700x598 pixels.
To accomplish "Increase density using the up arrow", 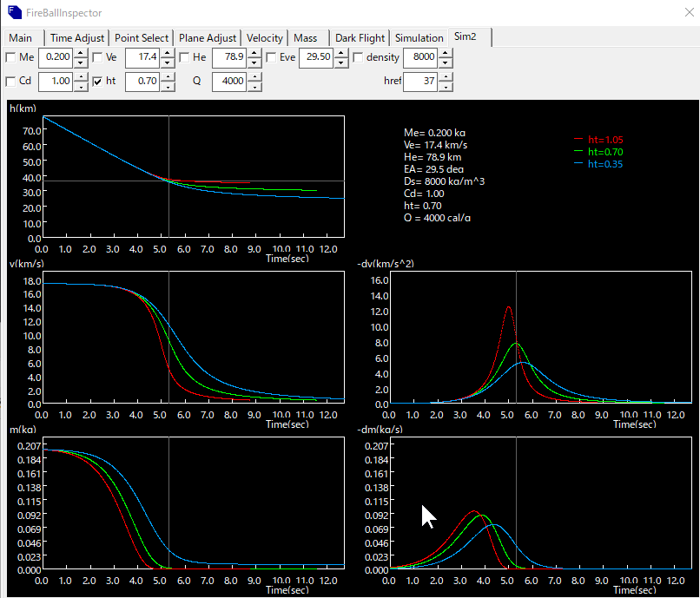I will point(446,53).
